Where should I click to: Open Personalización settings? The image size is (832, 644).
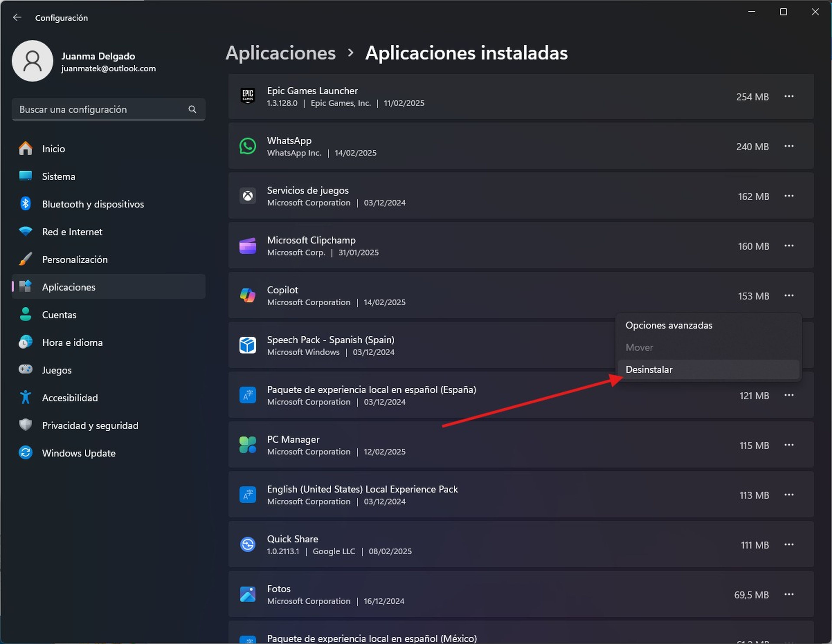click(109, 259)
